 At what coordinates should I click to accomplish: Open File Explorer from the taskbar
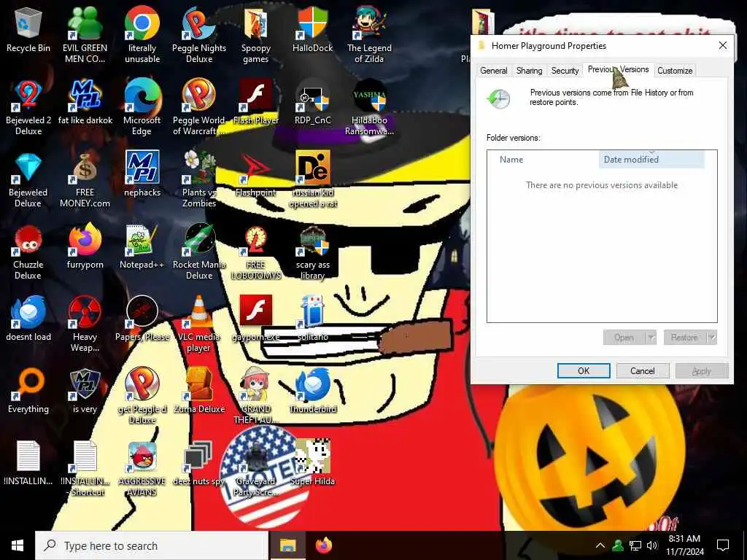coord(287,545)
